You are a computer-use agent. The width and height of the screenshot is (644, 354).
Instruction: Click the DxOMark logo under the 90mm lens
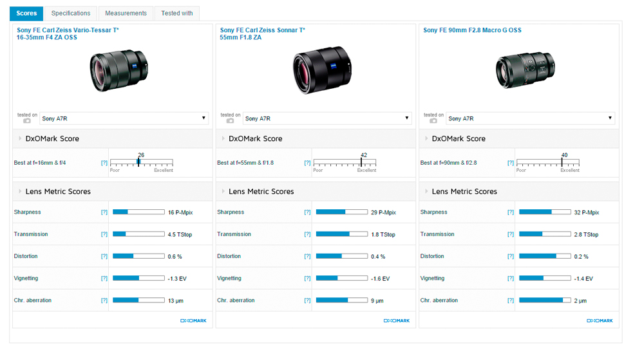600,321
